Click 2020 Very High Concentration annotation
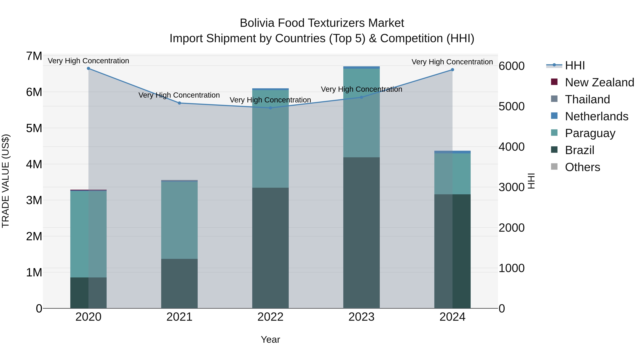644x362 pixels. point(88,61)
